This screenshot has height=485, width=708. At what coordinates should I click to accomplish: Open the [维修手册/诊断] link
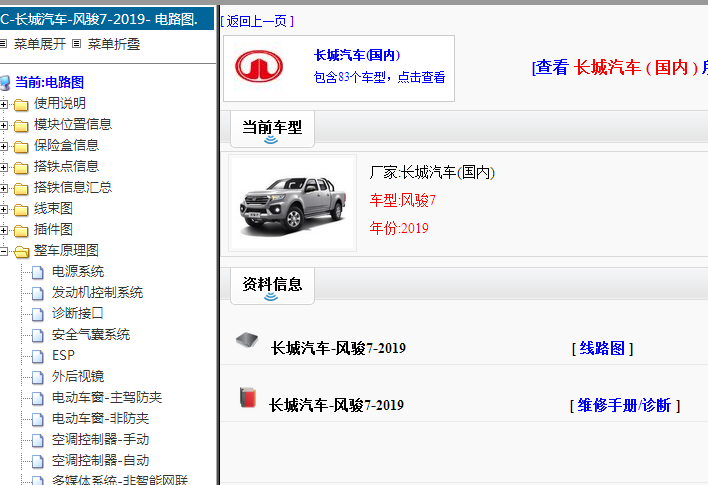[x=625, y=405]
